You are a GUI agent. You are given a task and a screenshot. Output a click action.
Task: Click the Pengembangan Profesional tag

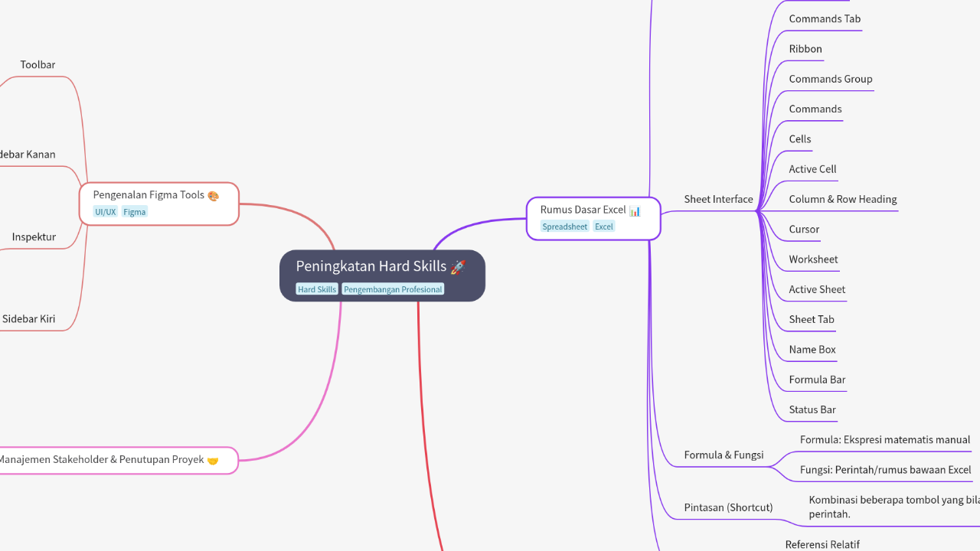coord(393,289)
